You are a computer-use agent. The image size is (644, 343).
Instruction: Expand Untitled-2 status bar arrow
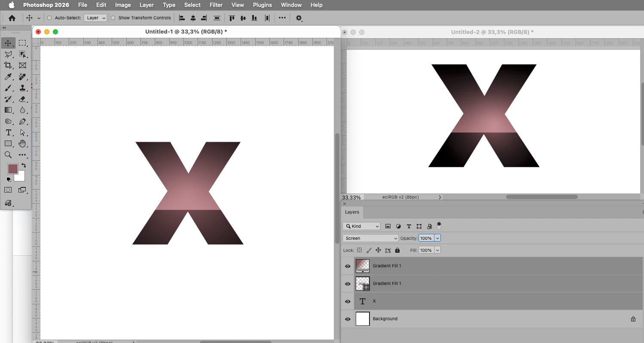click(440, 197)
